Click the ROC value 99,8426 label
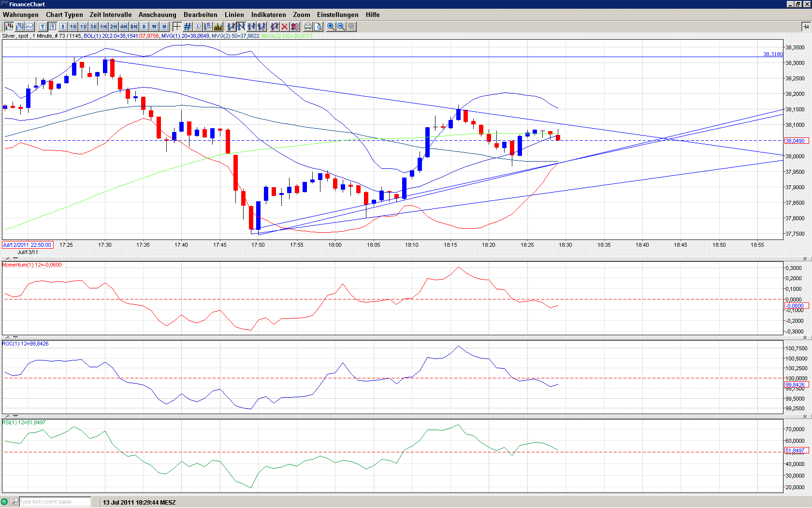812x508 pixels. tap(796, 385)
